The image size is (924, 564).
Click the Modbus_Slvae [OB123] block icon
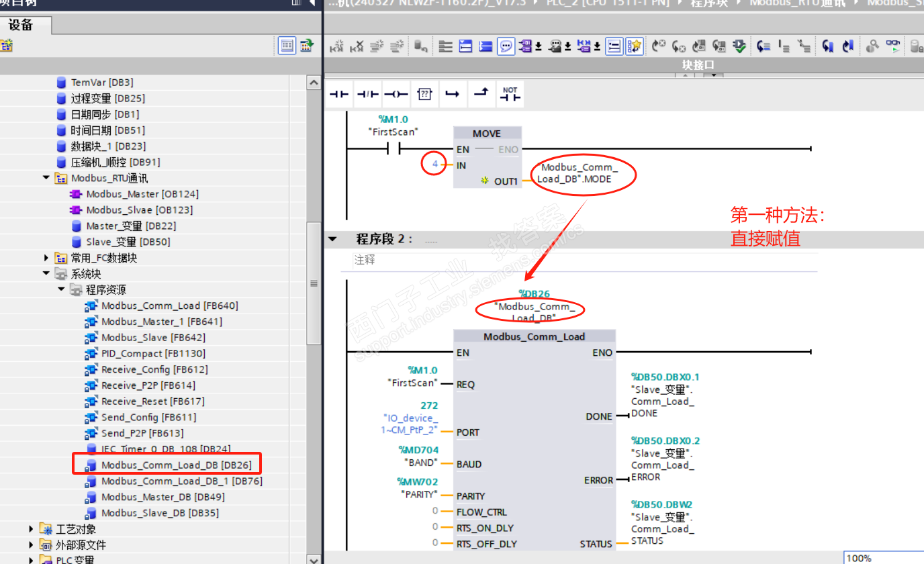pos(77,210)
